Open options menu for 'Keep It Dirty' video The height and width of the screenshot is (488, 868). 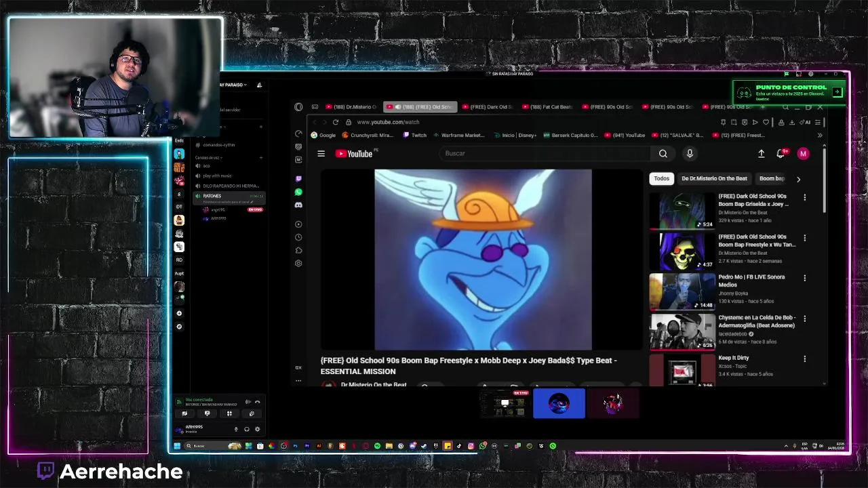point(805,359)
